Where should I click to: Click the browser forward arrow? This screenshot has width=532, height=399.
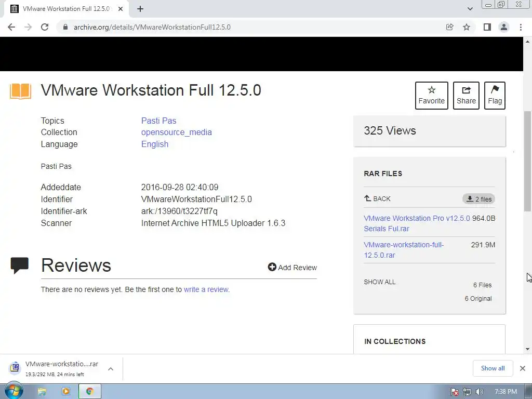(x=28, y=27)
